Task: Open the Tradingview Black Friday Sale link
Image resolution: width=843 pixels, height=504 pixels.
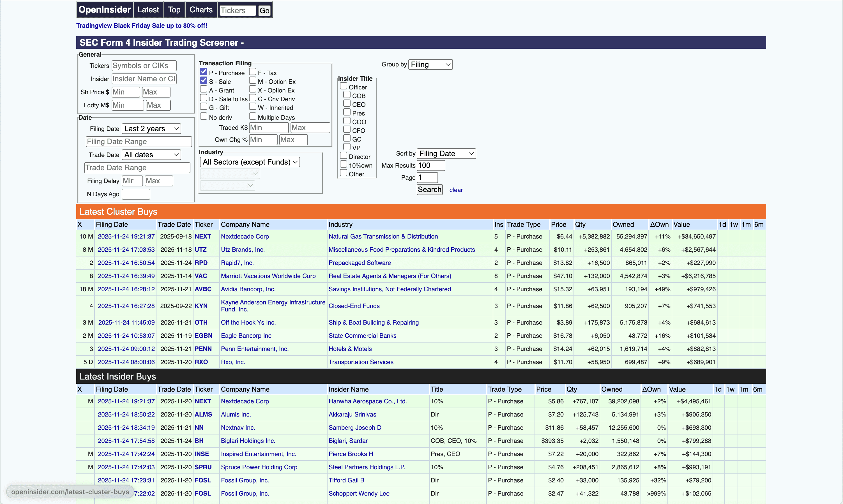Action: (x=141, y=26)
